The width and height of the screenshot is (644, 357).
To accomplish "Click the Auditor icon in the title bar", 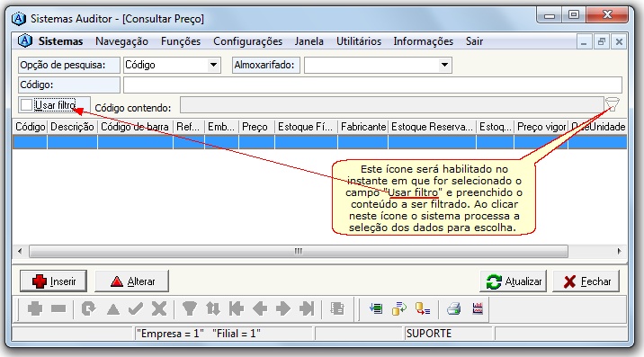I will 19,19.
